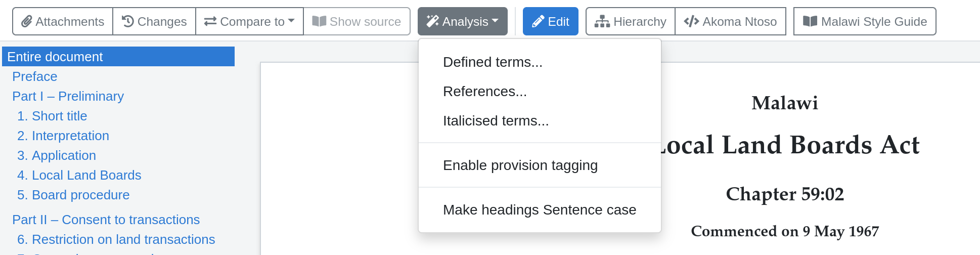Click the Changes history clock icon
980x255 pixels.
pyautogui.click(x=128, y=22)
